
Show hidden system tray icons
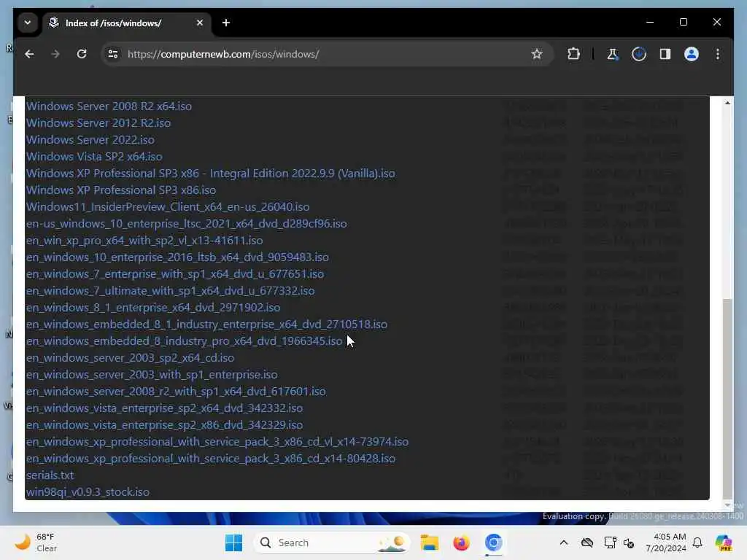point(564,542)
